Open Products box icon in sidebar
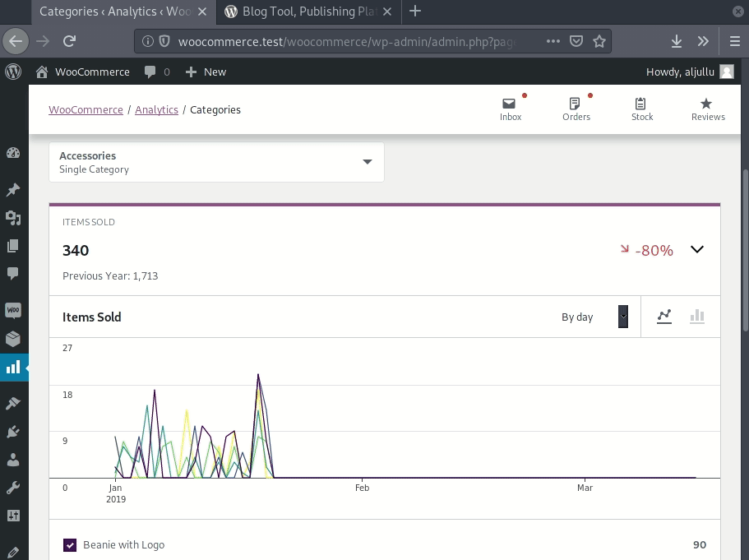The height and width of the screenshot is (560, 749). (13, 339)
